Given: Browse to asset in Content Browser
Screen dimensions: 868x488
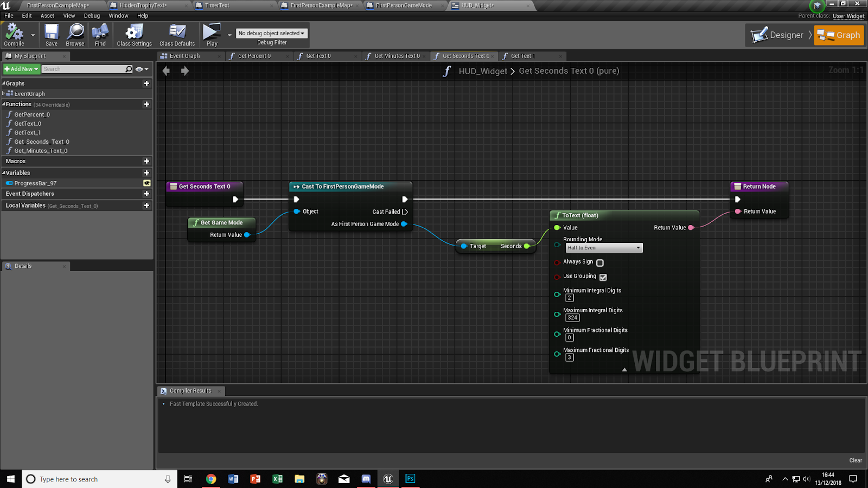Looking at the screenshot, I should click(75, 35).
